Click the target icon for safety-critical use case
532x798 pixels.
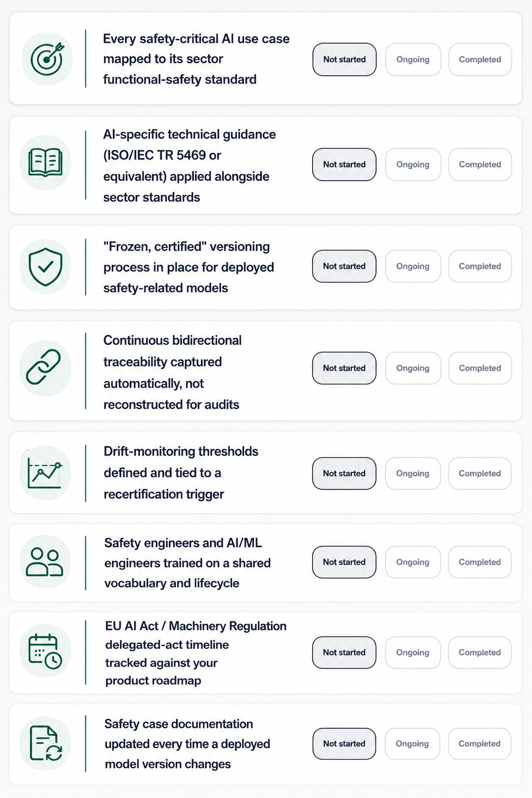point(47,59)
